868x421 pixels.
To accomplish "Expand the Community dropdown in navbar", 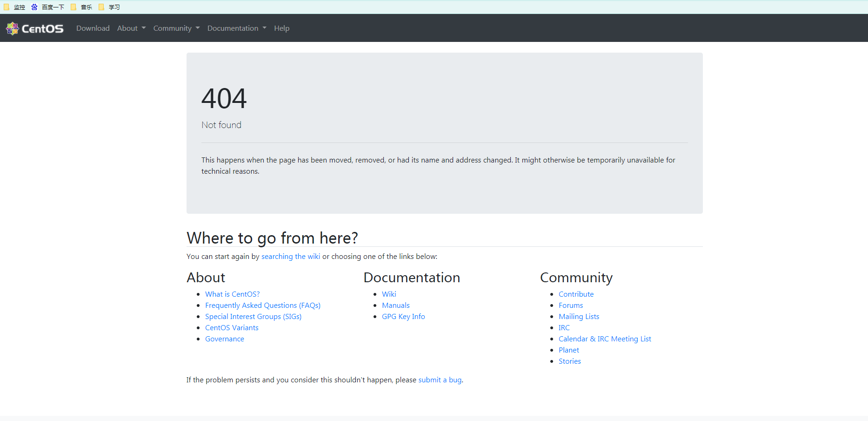I will [x=176, y=28].
